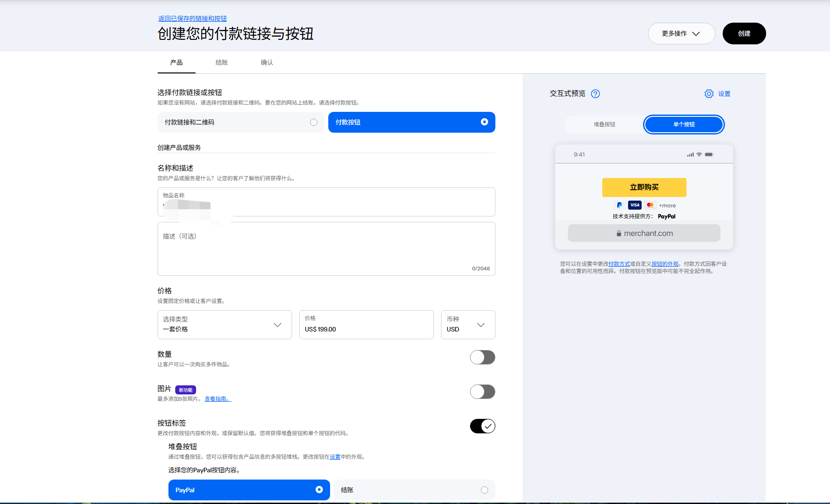This screenshot has height=504, width=830.
Task: Click the yellow 立即购买 preview button
Action: [644, 187]
